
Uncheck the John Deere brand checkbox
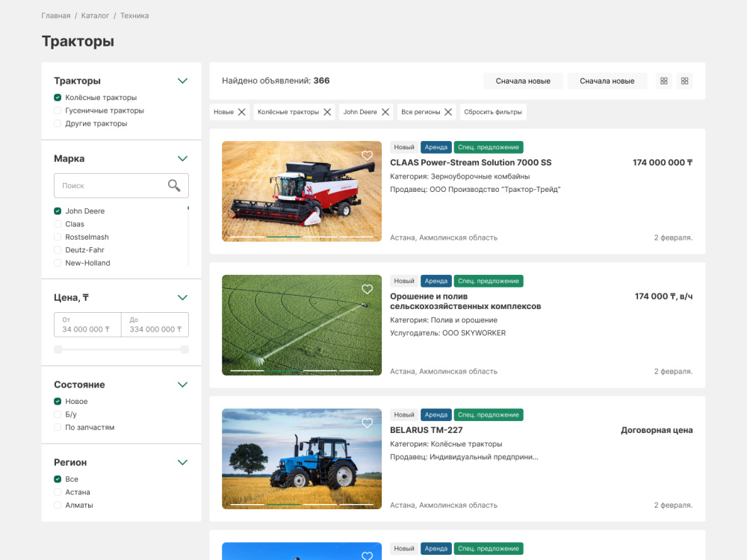pyautogui.click(x=58, y=211)
